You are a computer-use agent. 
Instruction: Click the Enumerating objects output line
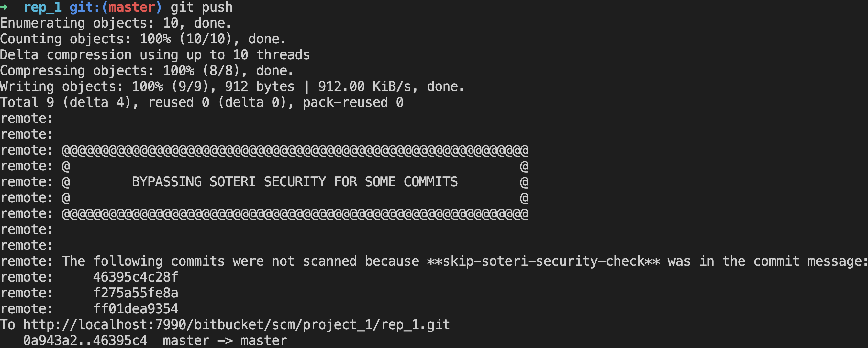(x=116, y=23)
